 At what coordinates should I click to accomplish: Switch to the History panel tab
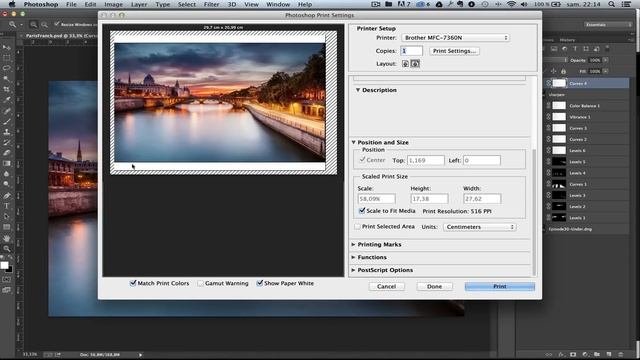(567, 40)
